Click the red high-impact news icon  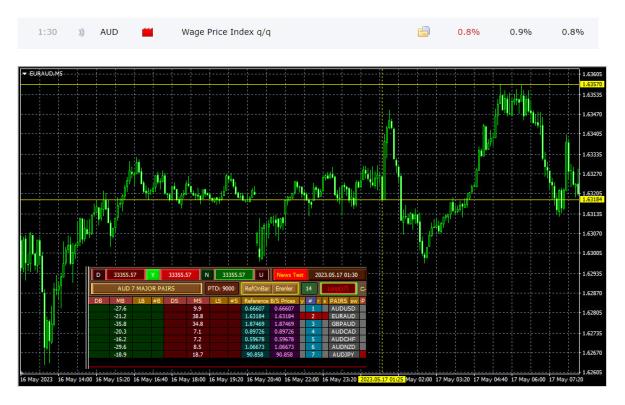(147, 32)
